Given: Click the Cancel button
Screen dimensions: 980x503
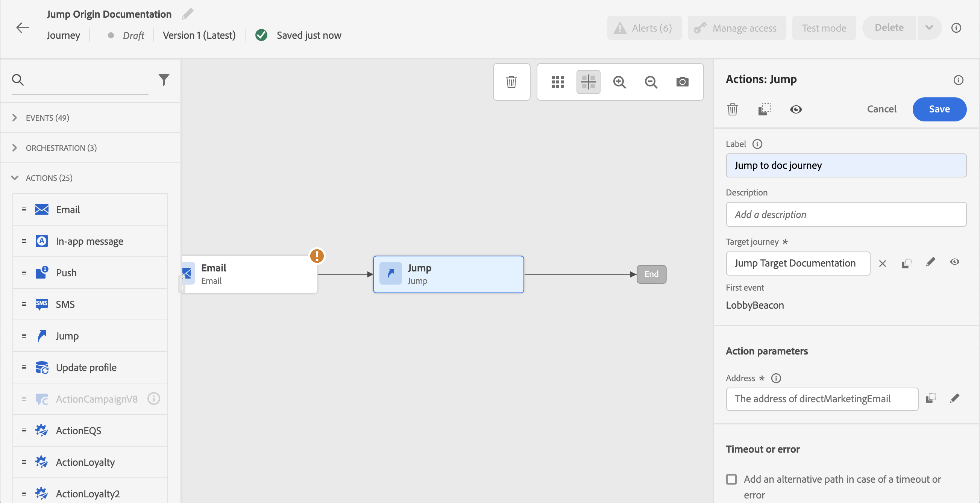Looking at the screenshot, I should coord(881,109).
